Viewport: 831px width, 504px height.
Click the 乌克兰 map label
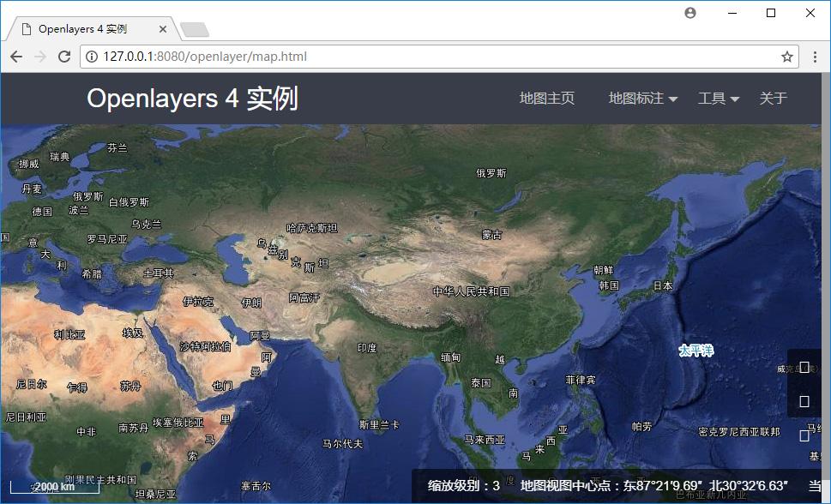point(147,225)
